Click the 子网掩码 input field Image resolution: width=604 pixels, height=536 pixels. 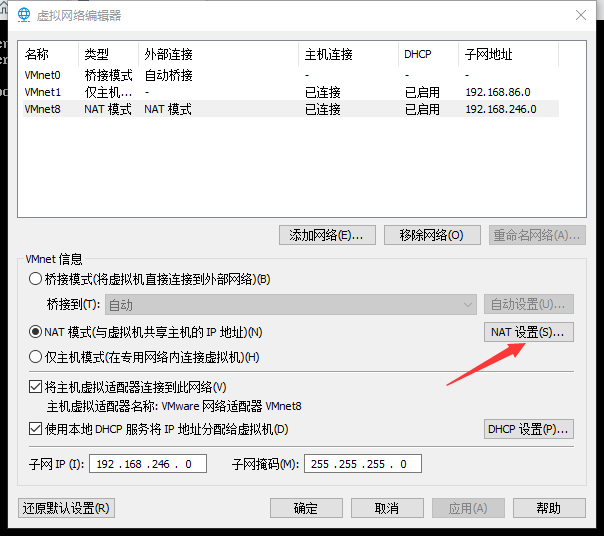(363, 464)
